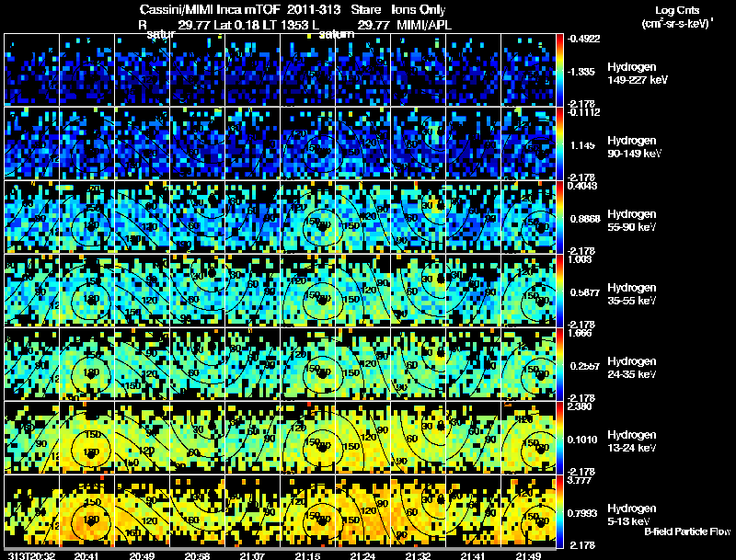Select the (cm²-sr-s-keV) units label

[x=677, y=24]
